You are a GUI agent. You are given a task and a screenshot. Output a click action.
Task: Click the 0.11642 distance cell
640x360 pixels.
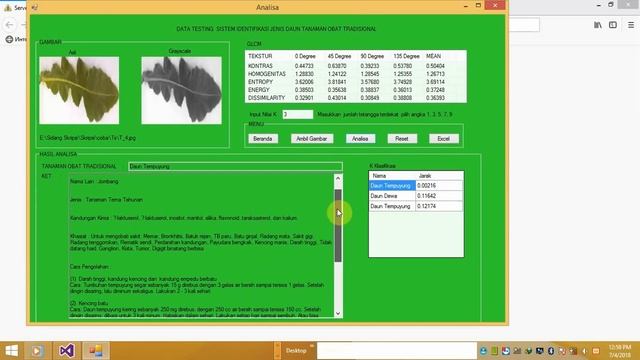(439, 196)
